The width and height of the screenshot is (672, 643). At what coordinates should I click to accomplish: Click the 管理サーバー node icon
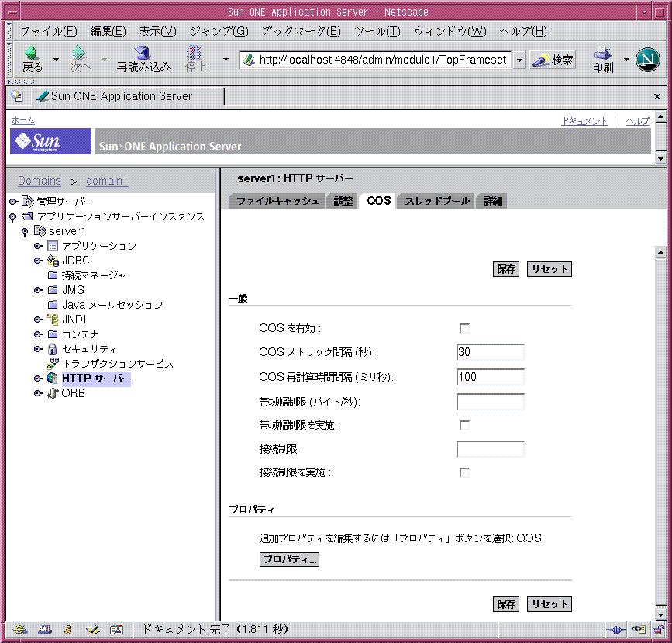[x=28, y=201]
